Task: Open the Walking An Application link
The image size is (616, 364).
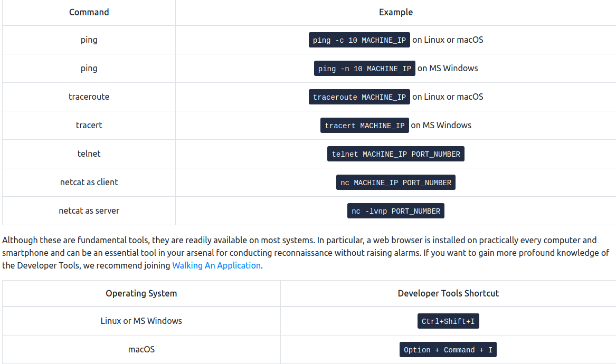Action: (x=216, y=265)
